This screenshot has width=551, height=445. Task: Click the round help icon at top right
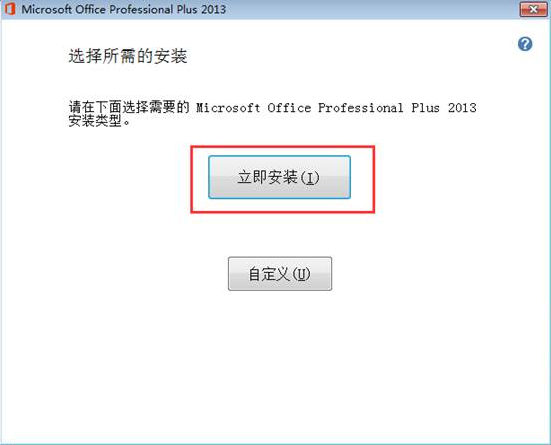(x=525, y=44)
